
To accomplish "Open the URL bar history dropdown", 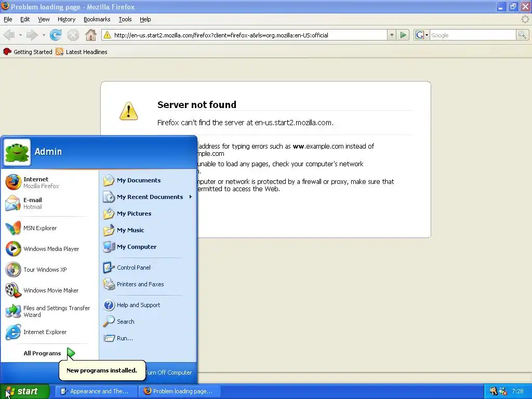I will tap(392, 35).
